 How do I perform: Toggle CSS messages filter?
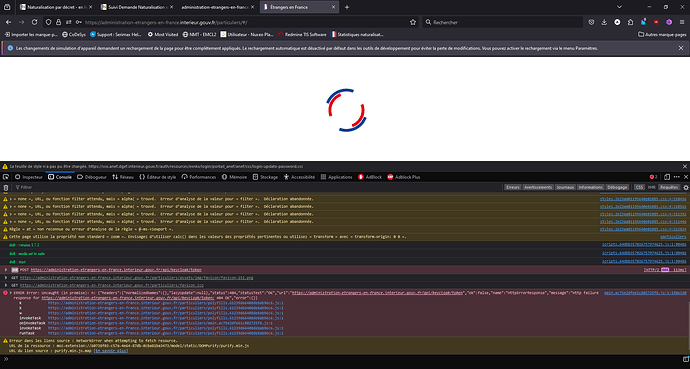pos(639,187)
